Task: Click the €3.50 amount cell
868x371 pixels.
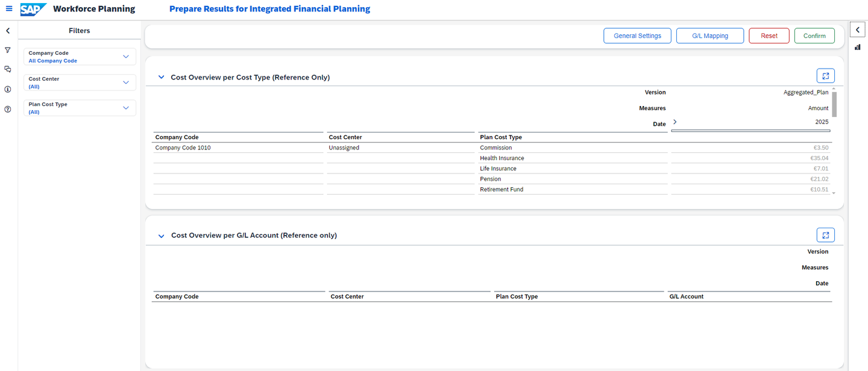Action: coord(750,148)
